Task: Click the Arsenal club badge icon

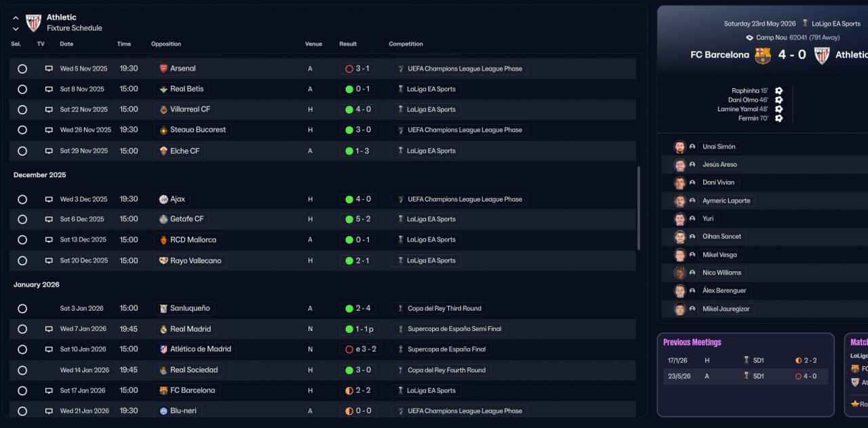Action: 163,69
